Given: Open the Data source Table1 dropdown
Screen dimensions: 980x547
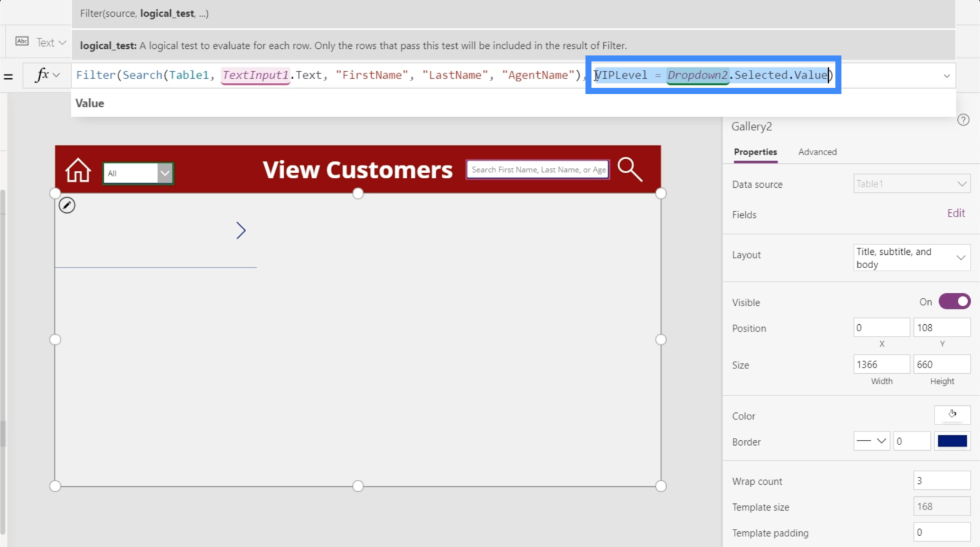Looking at the screenshot, I should tap(912, 184).
